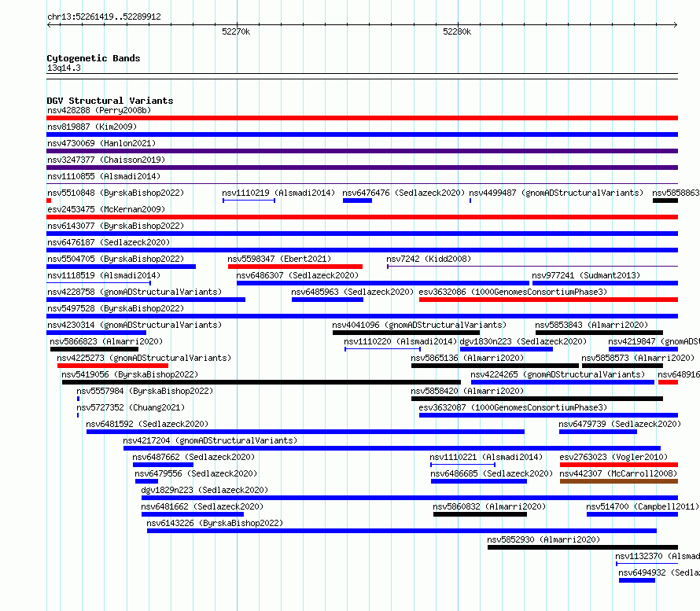
Task: Open nsv6486685 (Sedlazeck2020) label
Action: tap(492, 473)
